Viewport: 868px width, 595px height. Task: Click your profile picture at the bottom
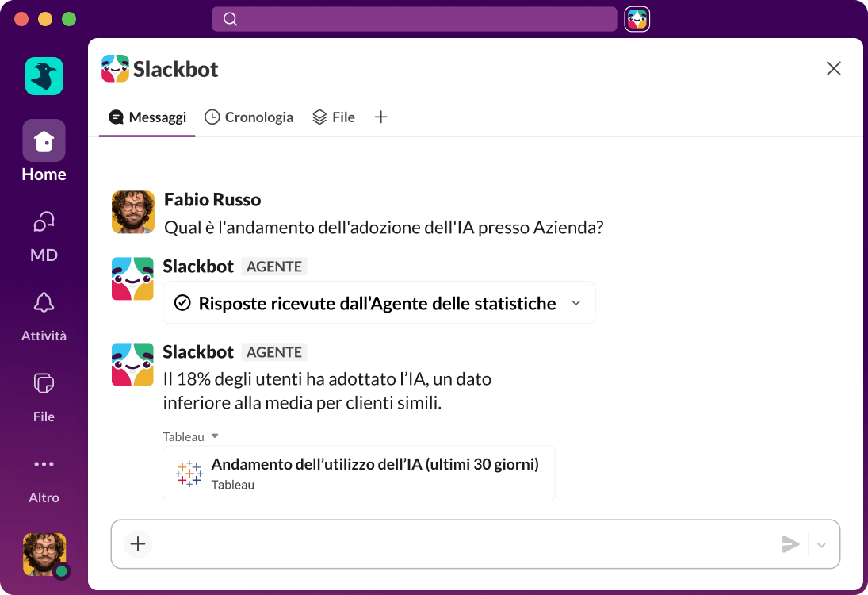[45, 554]
